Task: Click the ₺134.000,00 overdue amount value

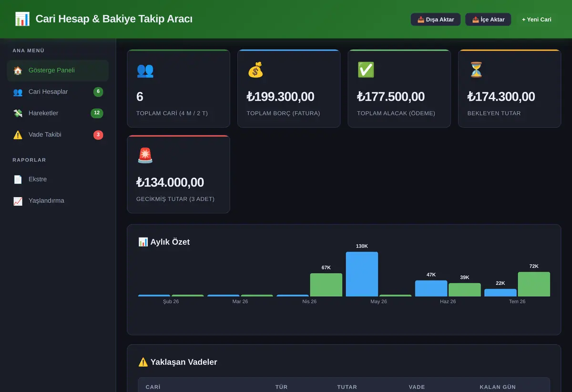Action: 170,182
